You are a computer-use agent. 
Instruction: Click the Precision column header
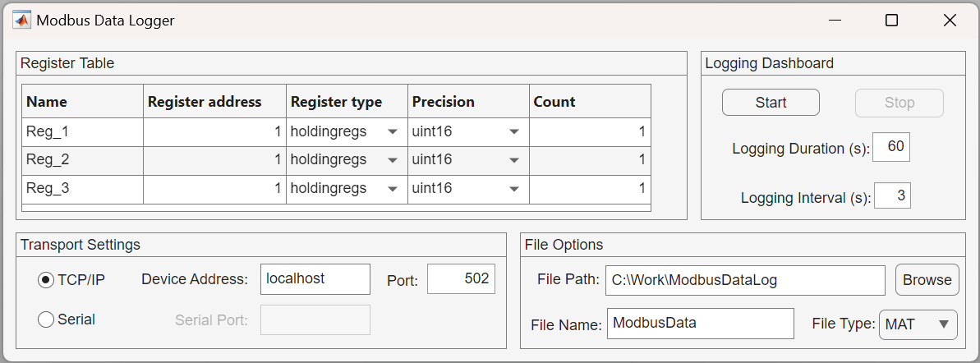[468, 102]
